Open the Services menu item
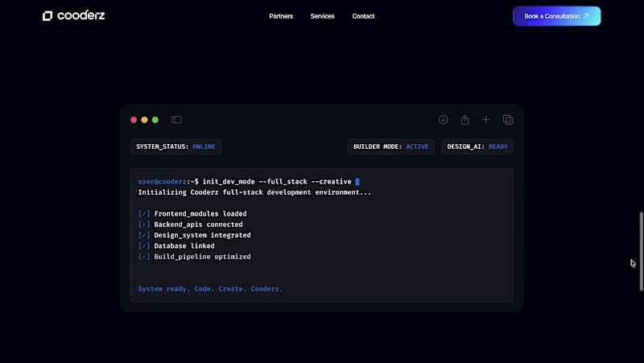Screen dimensions: 644x363 pyautogui.click(x=323, y=16)
